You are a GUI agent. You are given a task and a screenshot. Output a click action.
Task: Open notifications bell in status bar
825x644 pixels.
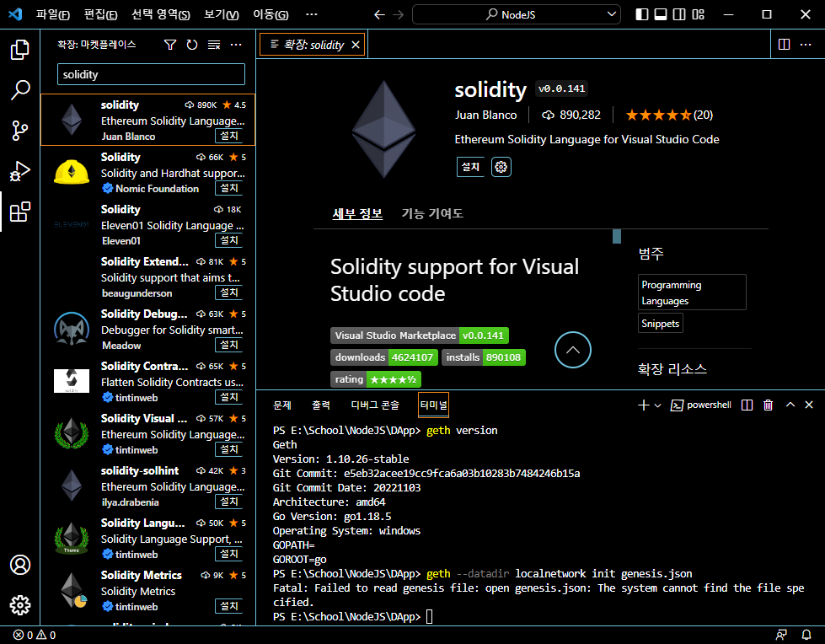[x=806, y=635]
